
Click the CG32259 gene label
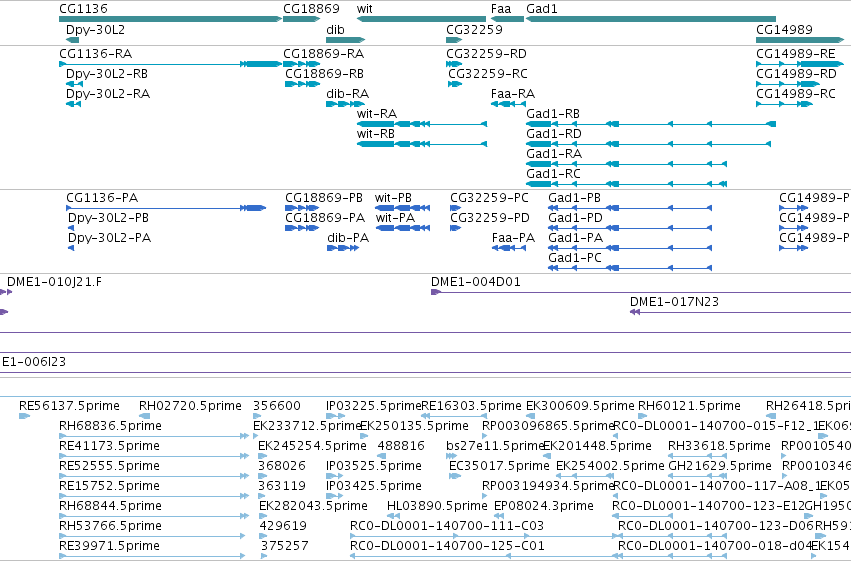[x=474, y=29]
